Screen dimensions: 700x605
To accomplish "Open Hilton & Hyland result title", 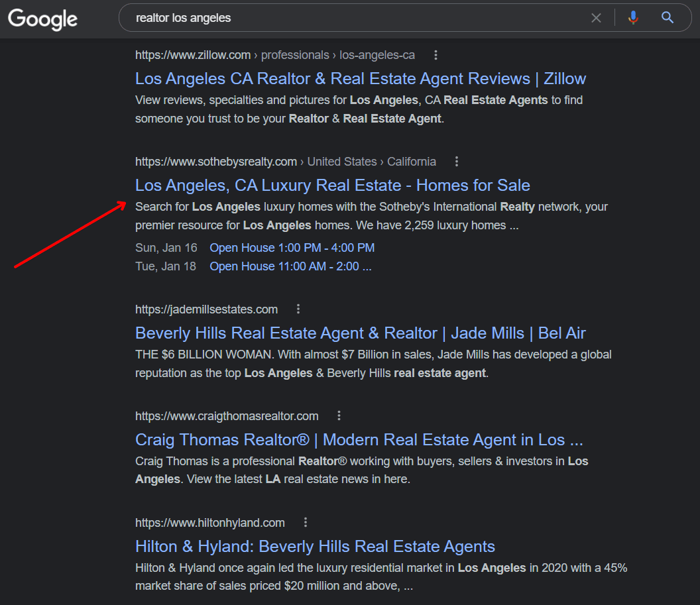I will [x=315, y=546].
